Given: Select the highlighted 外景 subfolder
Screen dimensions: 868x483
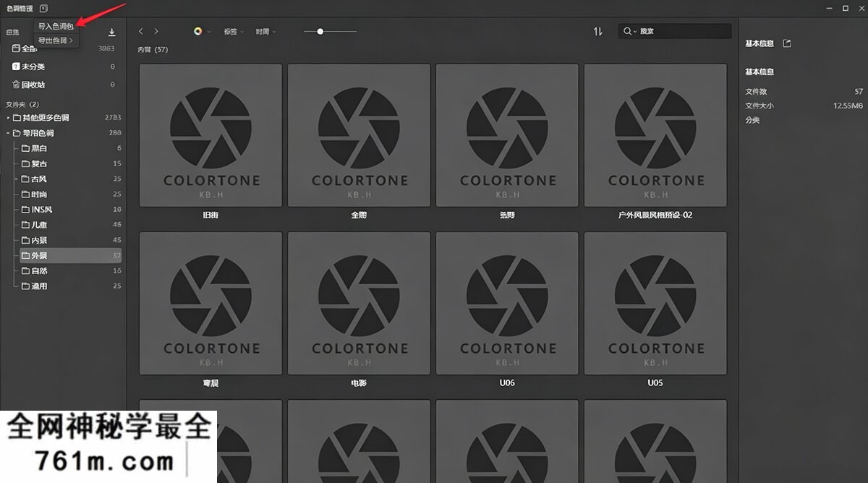Looking at the screenshot, I should (x=70, y=255).
